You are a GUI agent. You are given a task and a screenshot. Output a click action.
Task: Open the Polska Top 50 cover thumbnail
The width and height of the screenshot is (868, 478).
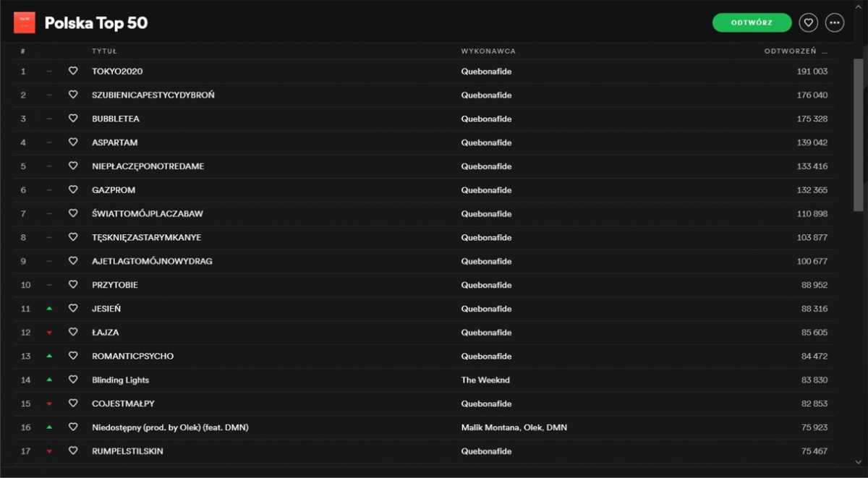(x=24, y=23)
